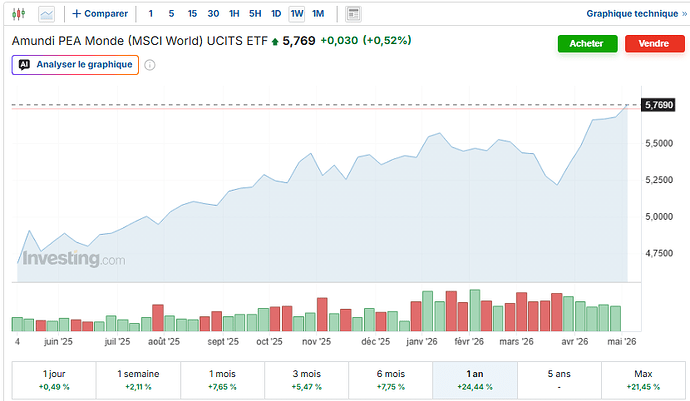Select the 1M interval
This screenshot has height=401, width=690.
click(318, 14)
